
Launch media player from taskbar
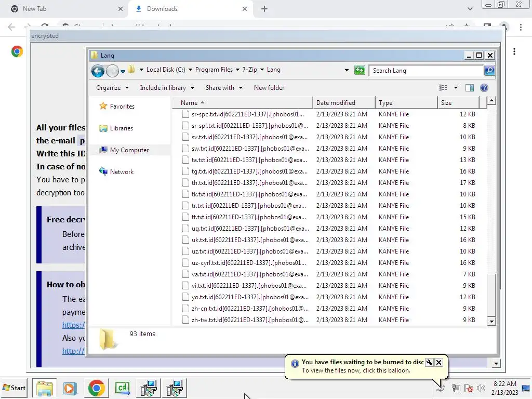pyautogui.click(x=70, y=388)
